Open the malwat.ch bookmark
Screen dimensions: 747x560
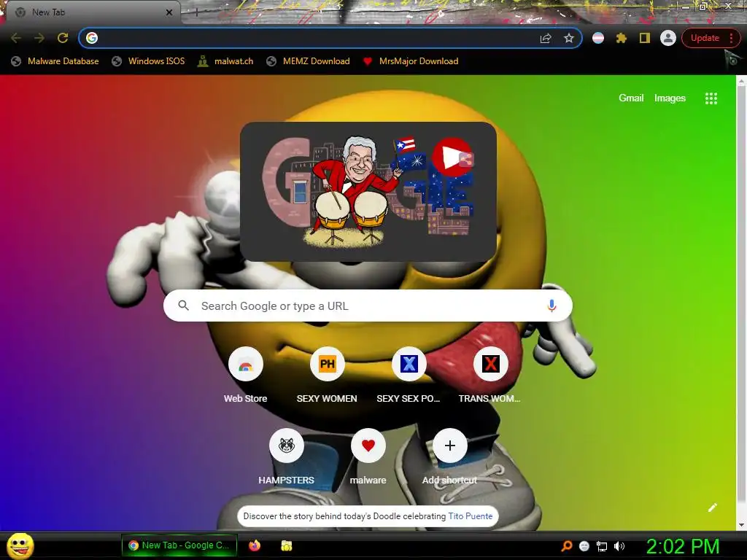[x=226, y=61]
